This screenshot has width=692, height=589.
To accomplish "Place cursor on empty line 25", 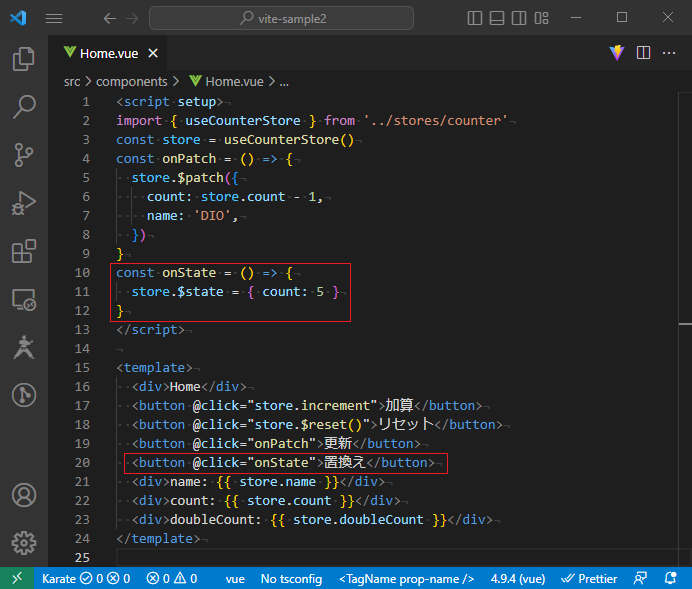I will (x=397, y=557).
